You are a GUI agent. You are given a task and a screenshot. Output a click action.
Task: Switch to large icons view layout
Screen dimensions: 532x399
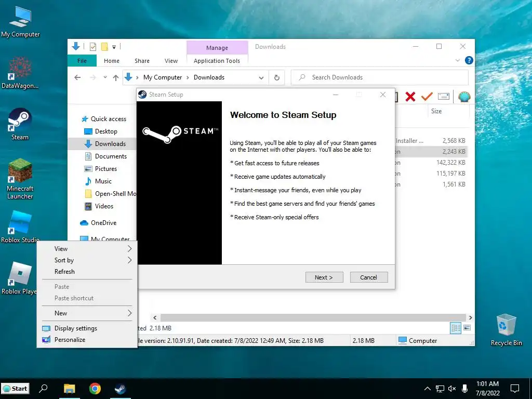pyautogui.click(x=467, y=328)
